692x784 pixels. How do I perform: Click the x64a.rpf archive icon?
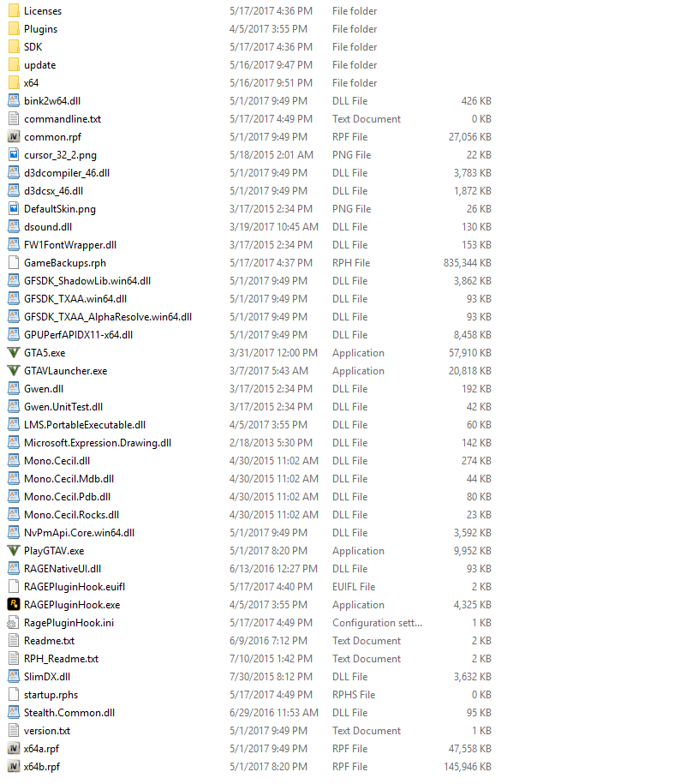click(14, 749)
